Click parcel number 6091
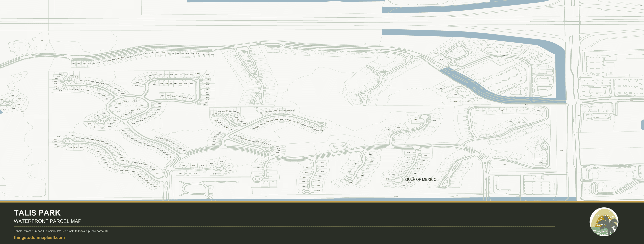Screen dimensions: 644x244 pos(107,99)
